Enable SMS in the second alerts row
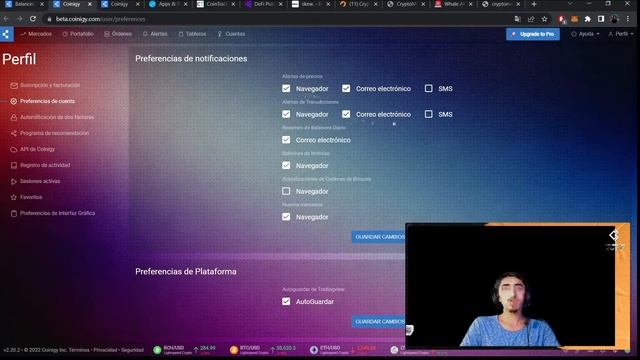The height and width of the screenshot is (360, 640). click(429, 114)
